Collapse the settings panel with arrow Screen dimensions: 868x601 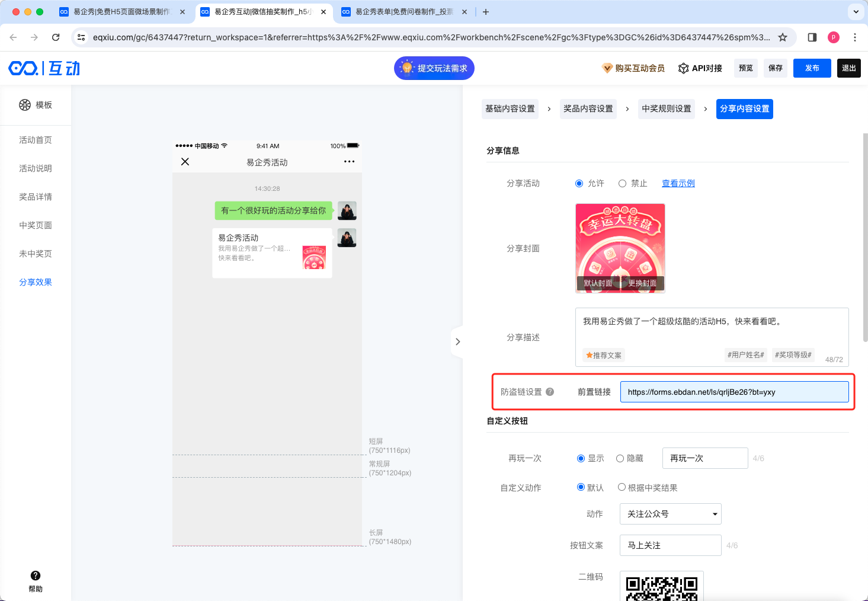click(457, 342)
